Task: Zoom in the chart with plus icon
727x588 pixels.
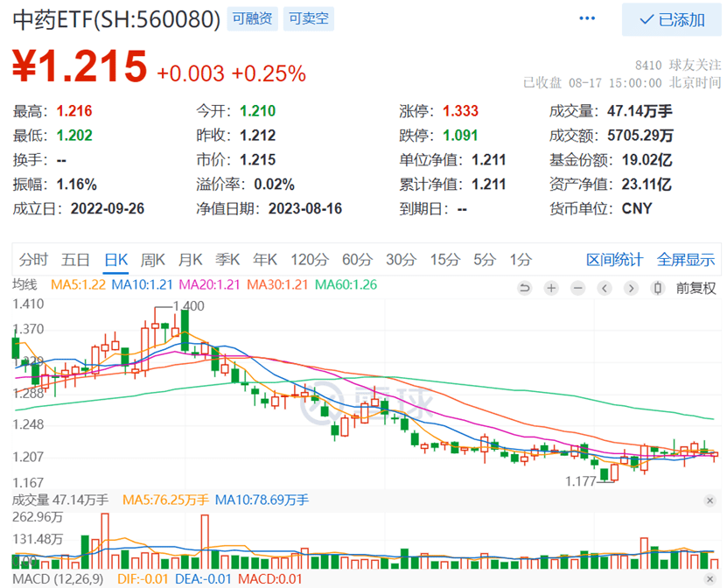Action: [x=551, y=287]
